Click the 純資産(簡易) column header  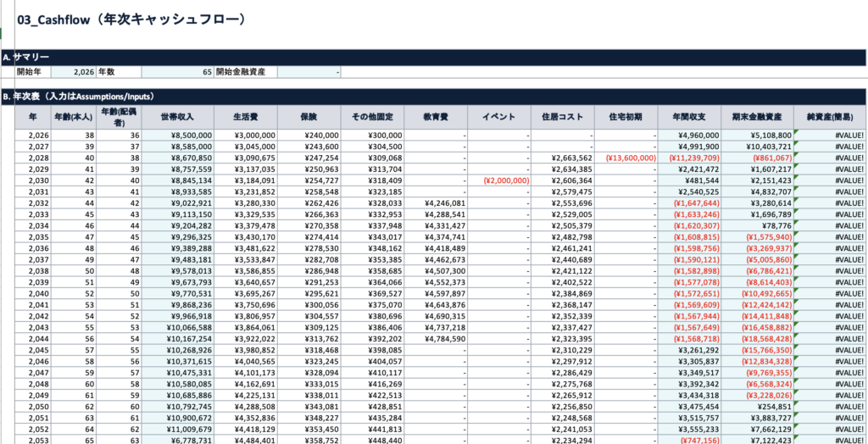(x=830, y=117)
